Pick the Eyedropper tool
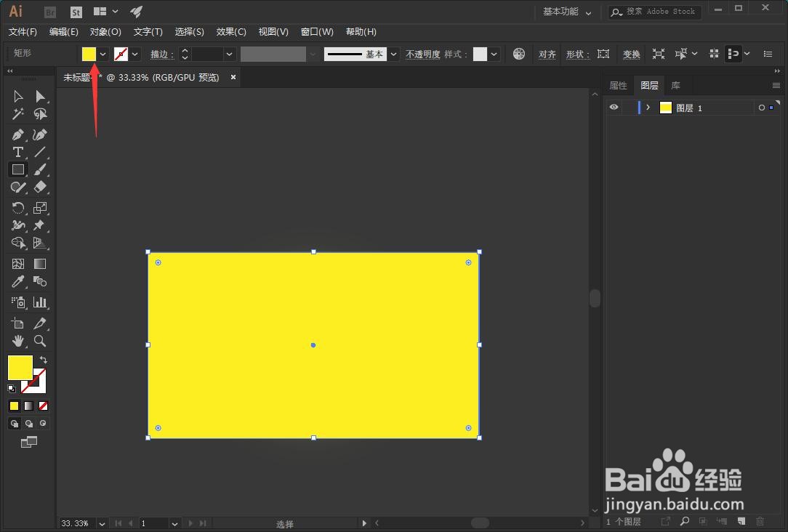Viewport: 788px width, 532px height. tap(17, 281)
